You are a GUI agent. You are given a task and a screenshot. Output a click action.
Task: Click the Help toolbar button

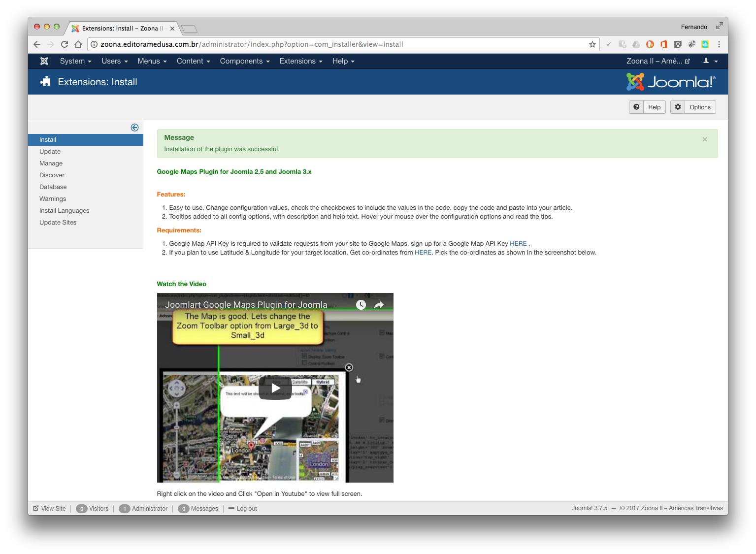coord(647,107)
